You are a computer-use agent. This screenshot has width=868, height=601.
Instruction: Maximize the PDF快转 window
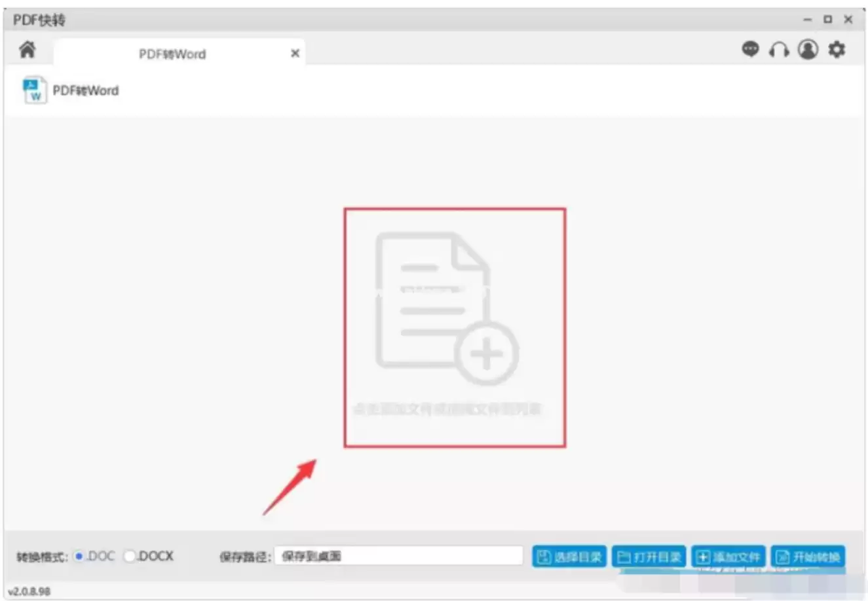(828, 20)
